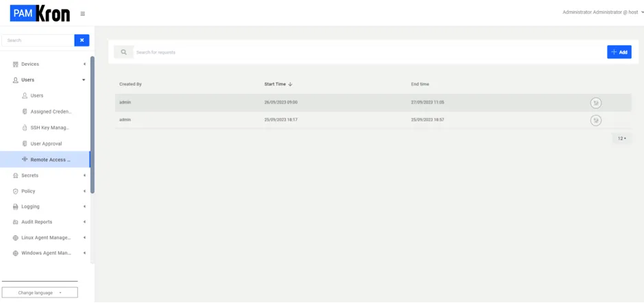Open the Change language dropdown
This screenshot has width=644, height=303.
tap(40, 293)
